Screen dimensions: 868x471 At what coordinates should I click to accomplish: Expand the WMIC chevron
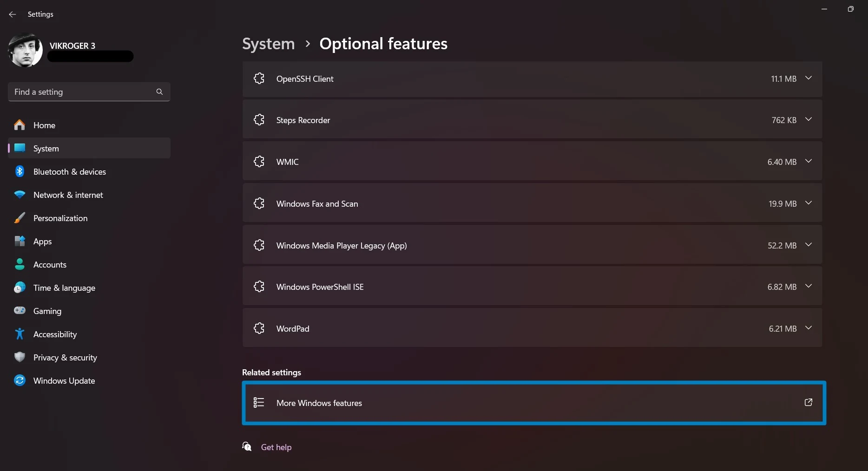(809, 161)
